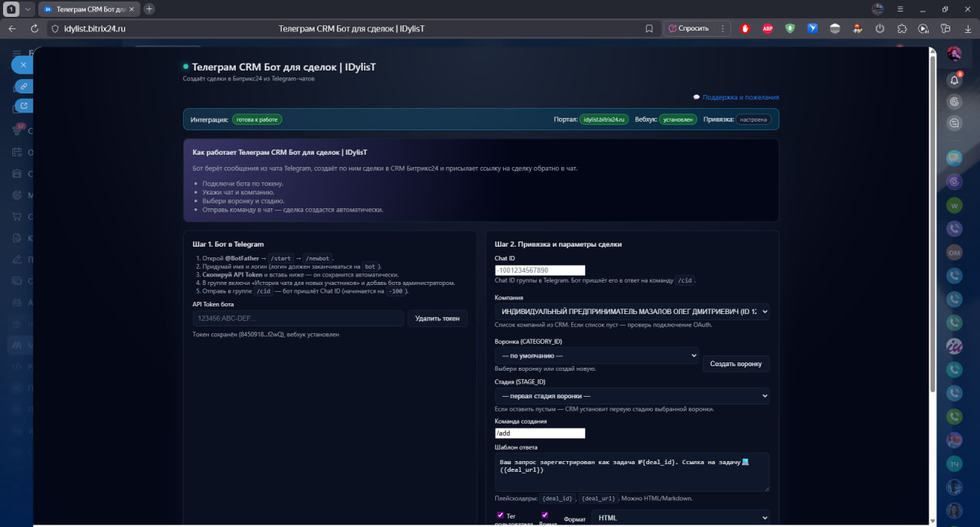Viewport: 980px width, 527px height.
Task: Focus the Chat ID input field
Action: [x=540, y=270]
